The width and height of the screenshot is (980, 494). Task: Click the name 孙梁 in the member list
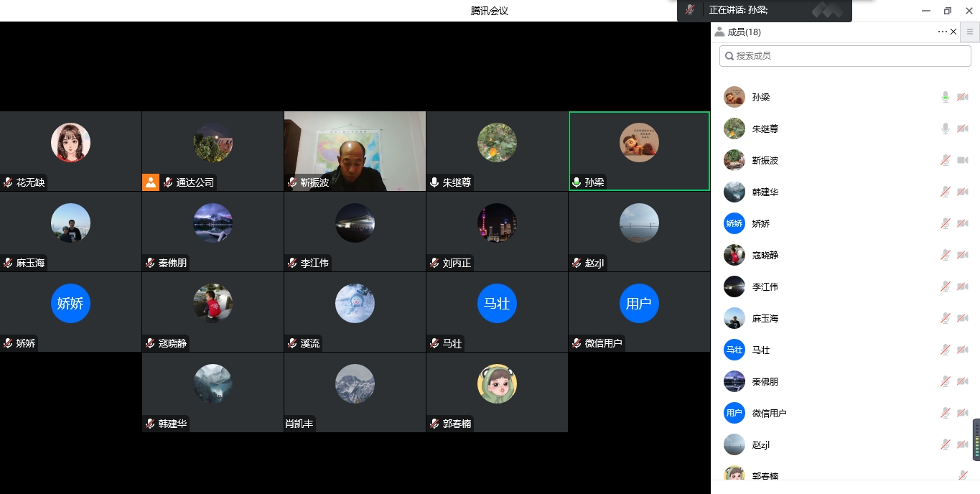click(761, 97)
